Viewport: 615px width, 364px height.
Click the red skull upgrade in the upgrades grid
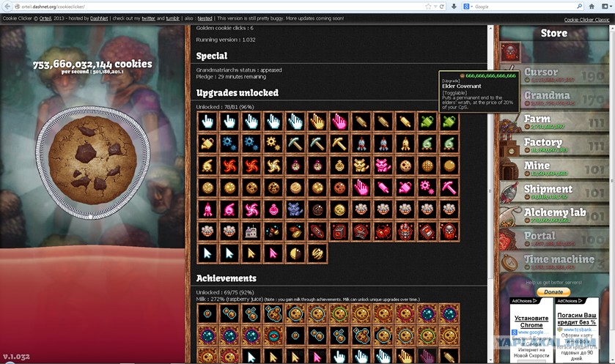coord(449,231)
